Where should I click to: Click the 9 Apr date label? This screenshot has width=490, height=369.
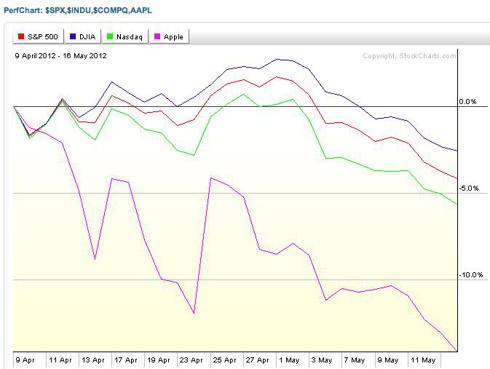[25, 360]
